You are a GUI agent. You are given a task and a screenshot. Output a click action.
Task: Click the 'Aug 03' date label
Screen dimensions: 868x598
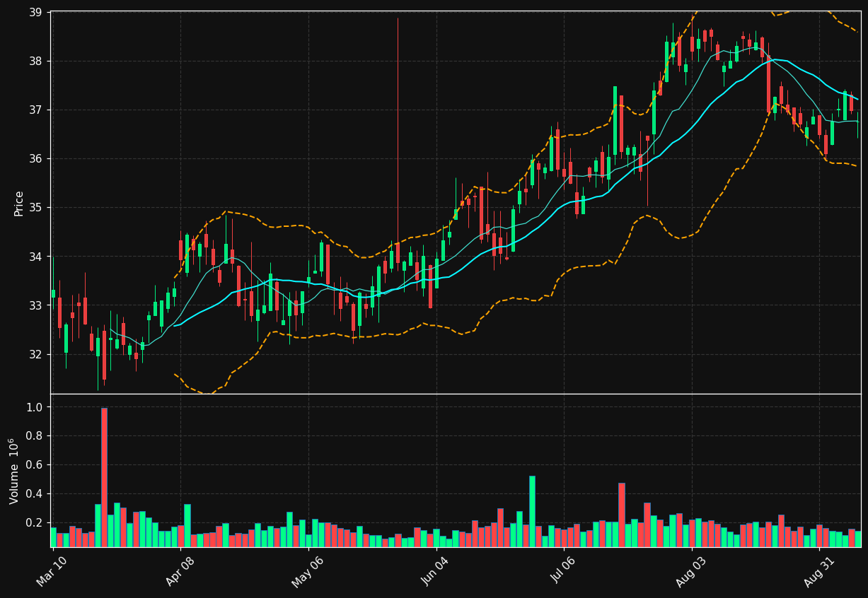click(691, 571)
